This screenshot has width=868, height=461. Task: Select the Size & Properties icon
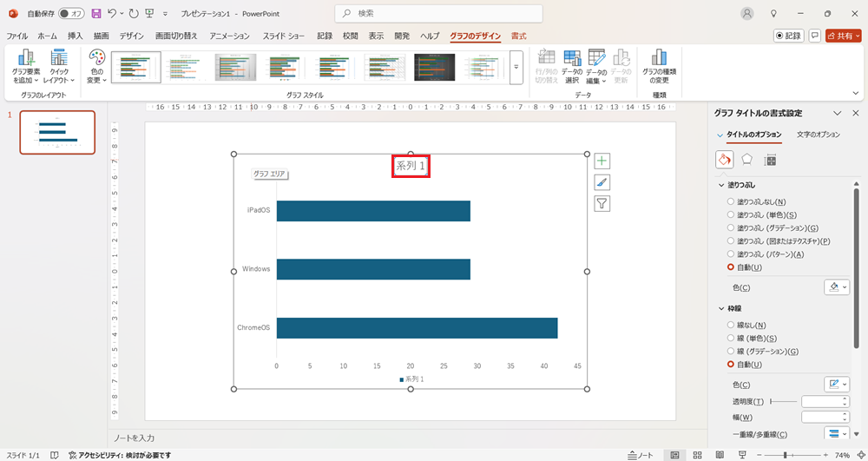[769, 160]
